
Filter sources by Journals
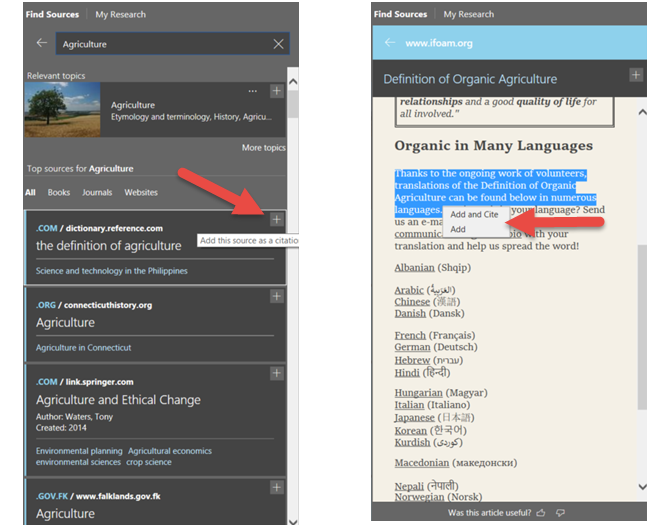coord(97,192)
